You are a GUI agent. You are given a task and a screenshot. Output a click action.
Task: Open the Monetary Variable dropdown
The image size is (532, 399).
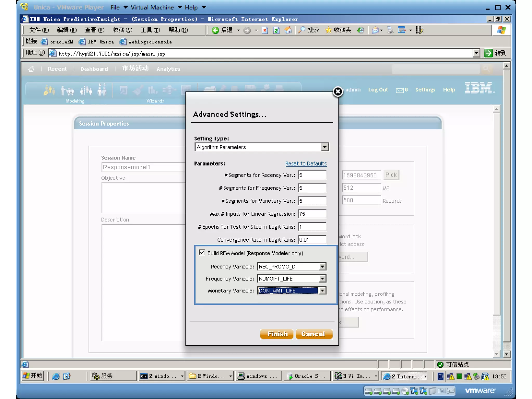pyautogui.click(x=322, y=291)
